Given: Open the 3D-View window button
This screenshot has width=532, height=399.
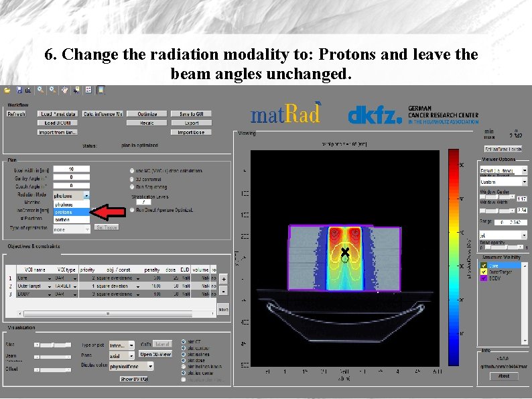Looking at the screenshot, I should coord(155,354).
